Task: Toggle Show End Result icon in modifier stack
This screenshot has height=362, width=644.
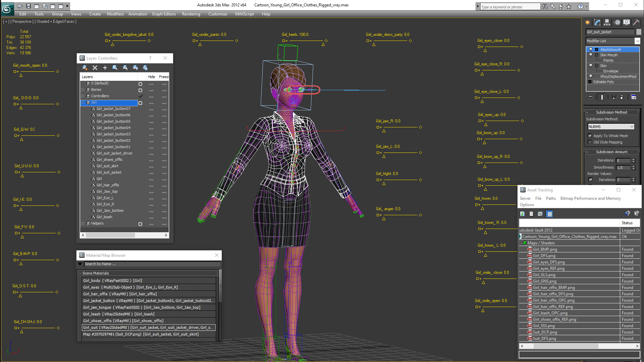Action: click(602, 97)
